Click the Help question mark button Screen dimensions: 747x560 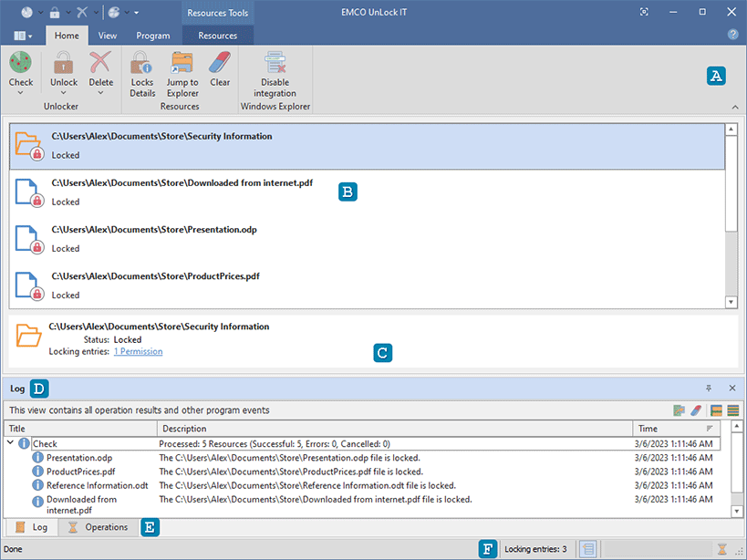click(x=732, y=35)
